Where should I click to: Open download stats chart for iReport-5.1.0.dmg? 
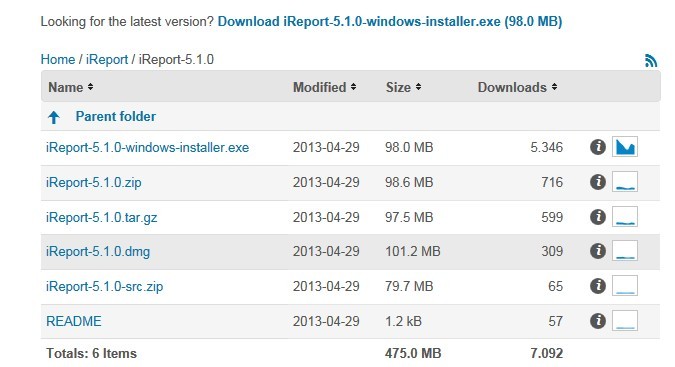click(625, 251)
